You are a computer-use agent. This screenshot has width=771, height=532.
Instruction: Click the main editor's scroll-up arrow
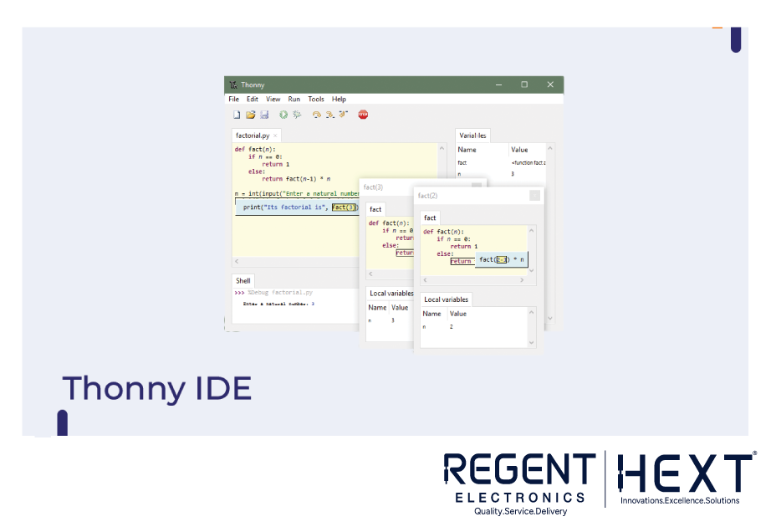coord(442,149)
